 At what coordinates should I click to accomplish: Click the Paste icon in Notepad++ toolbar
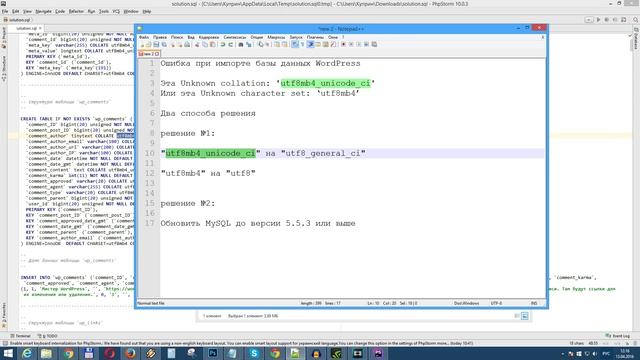(213, 44)
